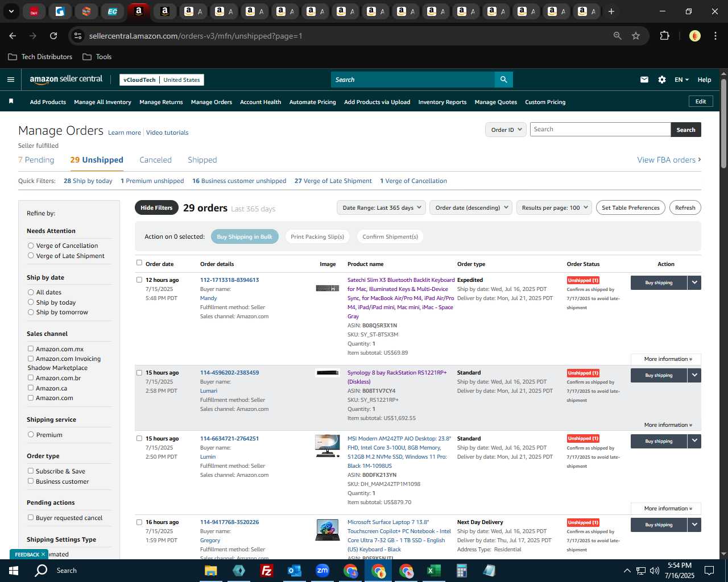Image resolution: width=728 pixels, height=582 pixels.
Task: Switch to the Shipped orders tab
Action: [x=202, y=160]
